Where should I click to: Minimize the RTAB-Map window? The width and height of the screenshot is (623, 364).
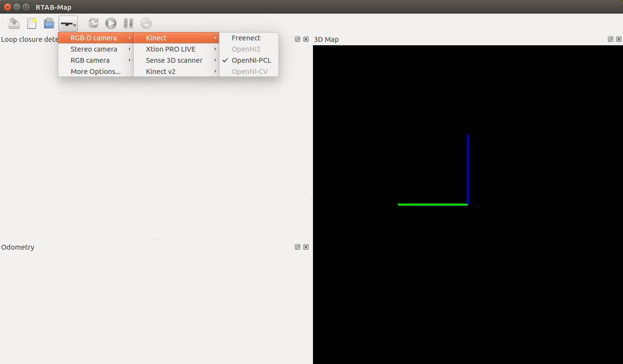17,7
